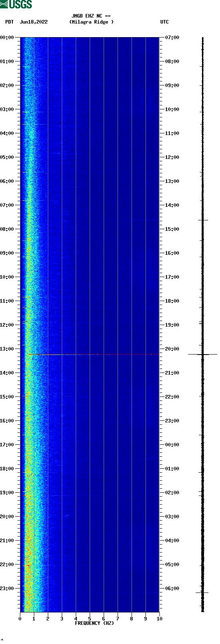The image size is (220, 644).
Task: Click the 00:00 PDT time label
Action: coord(7,38)
